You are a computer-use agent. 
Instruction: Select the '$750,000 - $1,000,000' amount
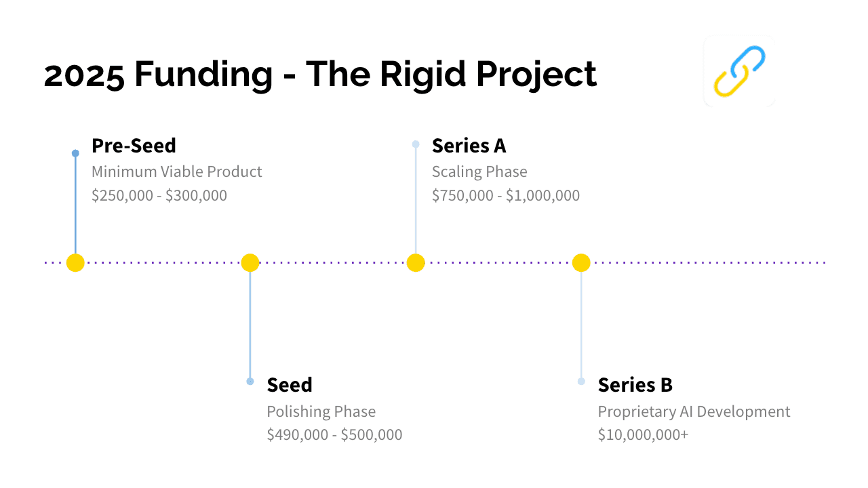click(x=506, y=196)
